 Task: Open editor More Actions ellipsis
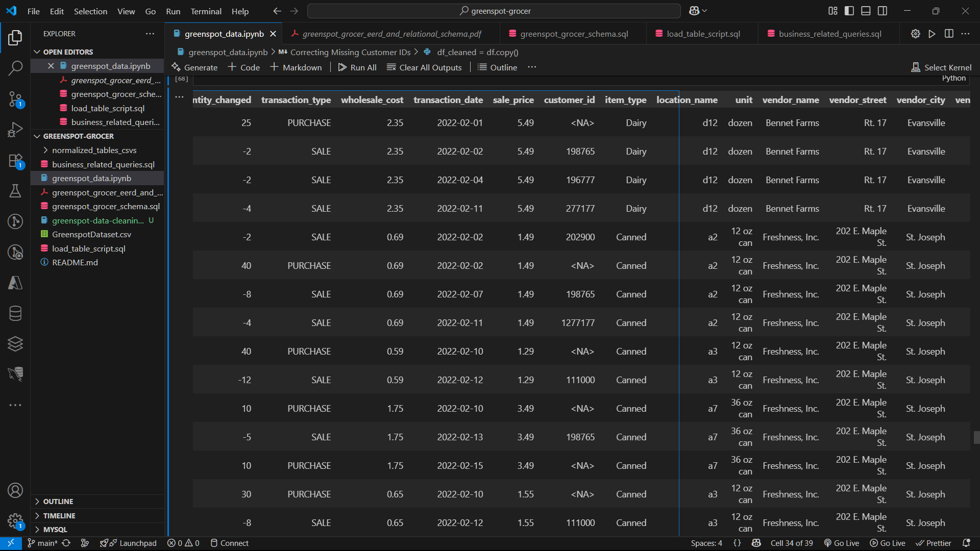click(965, 34)
